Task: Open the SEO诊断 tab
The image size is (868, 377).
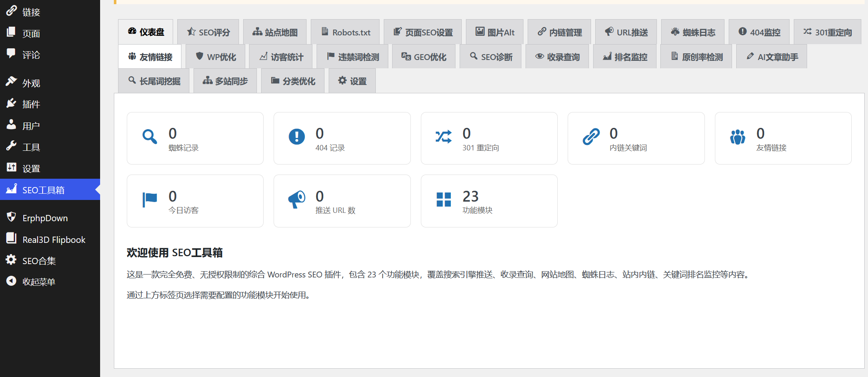Action: [x=491, y=56]
